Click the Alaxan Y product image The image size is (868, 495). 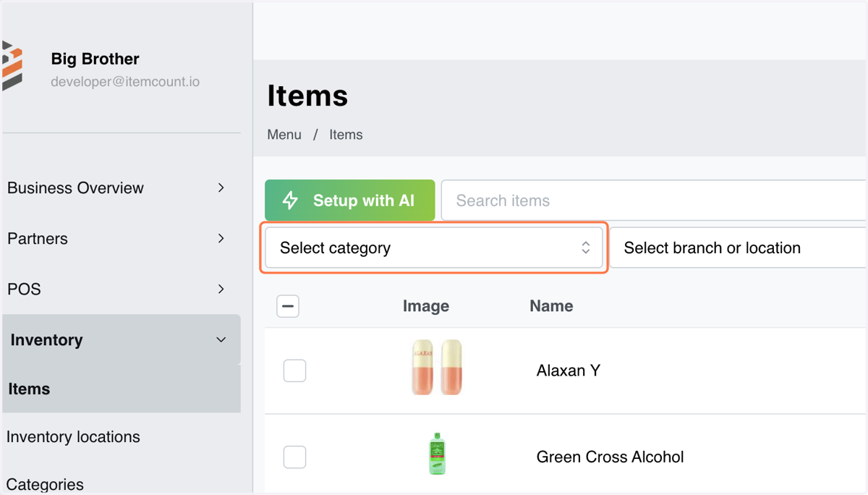click(x=437, y=368)
